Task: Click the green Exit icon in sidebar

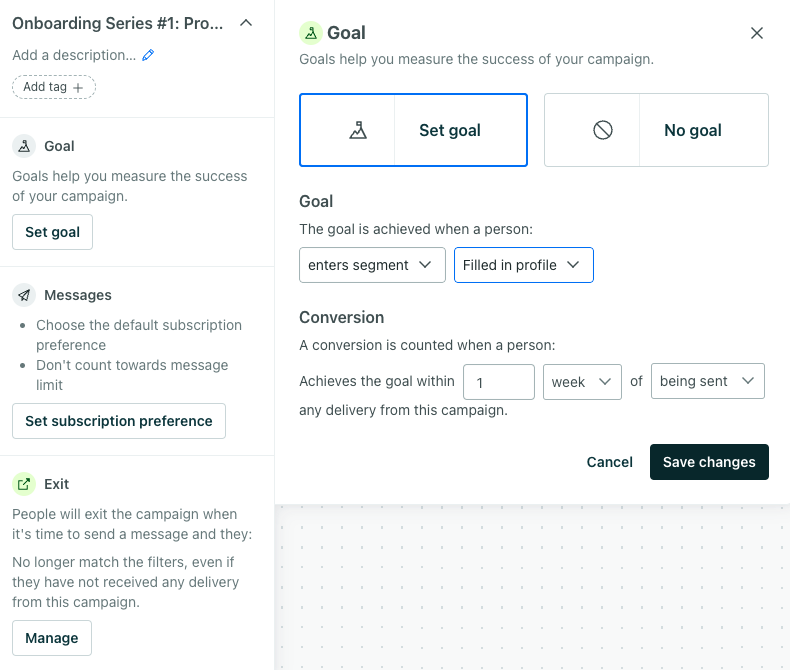Action: point(24,484)
